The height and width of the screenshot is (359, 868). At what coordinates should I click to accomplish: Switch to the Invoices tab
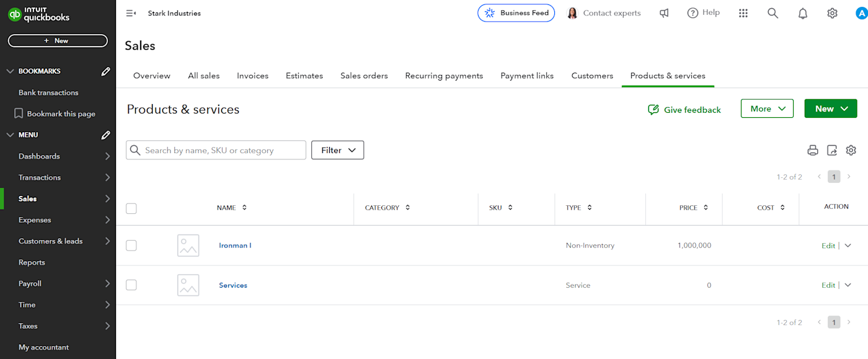click(253, 76)
